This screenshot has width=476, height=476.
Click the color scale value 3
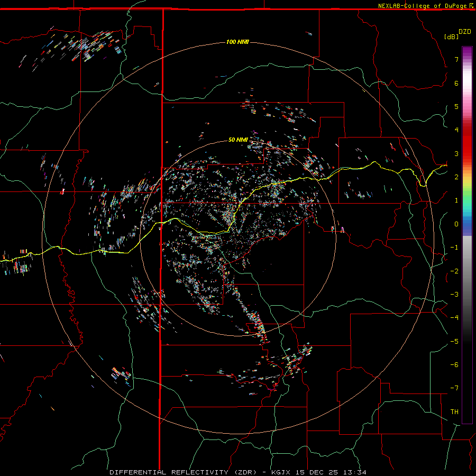(x=456, y=153)
